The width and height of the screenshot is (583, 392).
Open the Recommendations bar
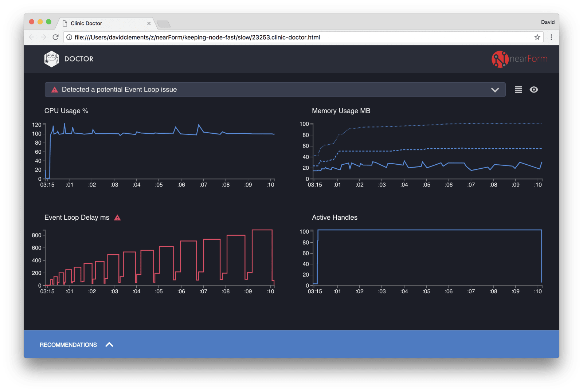click(68, 345)
